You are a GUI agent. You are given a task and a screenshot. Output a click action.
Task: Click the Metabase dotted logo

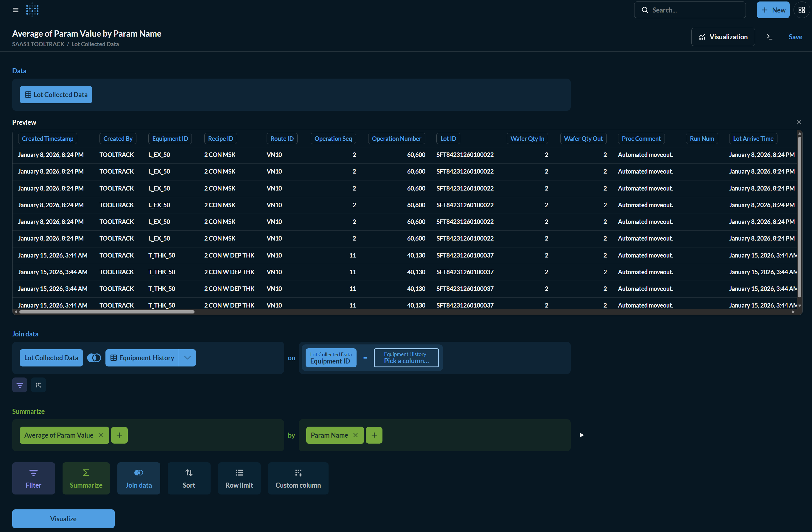pyautogui.click(x=32, y=10)
